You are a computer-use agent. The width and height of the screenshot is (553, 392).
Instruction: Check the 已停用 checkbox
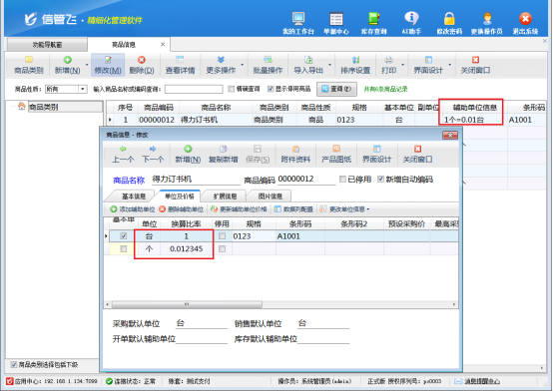point(342,180)
